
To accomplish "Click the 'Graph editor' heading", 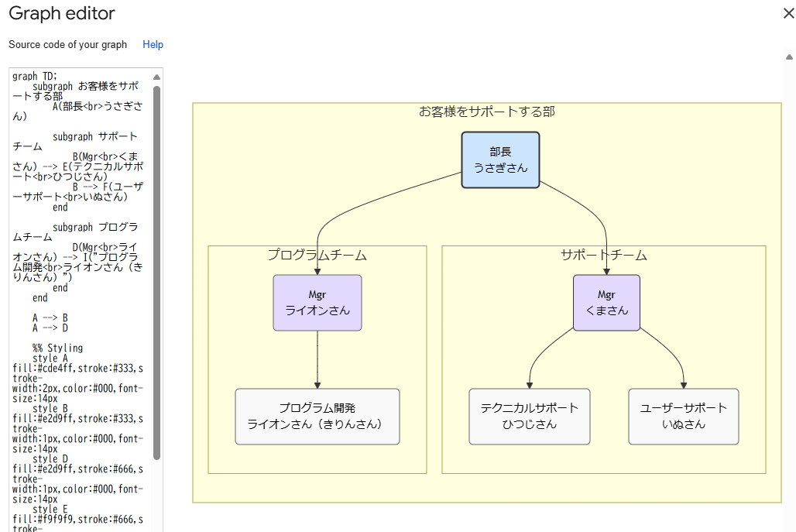I will (x=62, y=13).
